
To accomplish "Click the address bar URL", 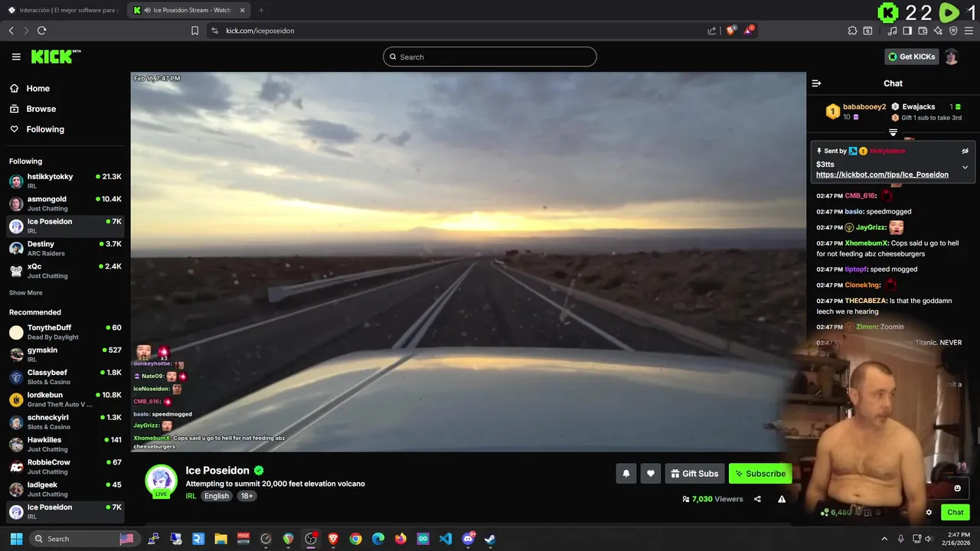I will (260, 31).
